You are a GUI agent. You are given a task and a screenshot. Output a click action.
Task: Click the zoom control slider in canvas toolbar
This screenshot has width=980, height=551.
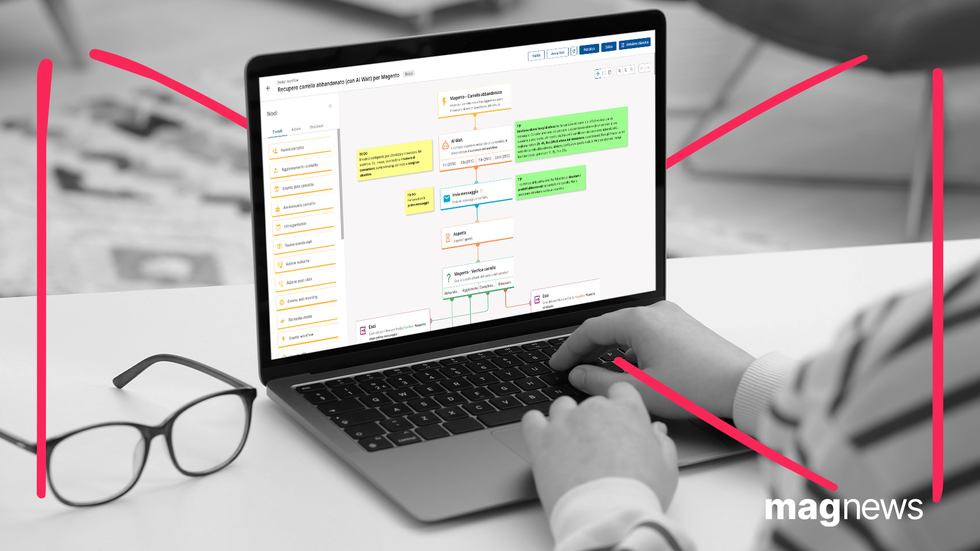(626, 70)
